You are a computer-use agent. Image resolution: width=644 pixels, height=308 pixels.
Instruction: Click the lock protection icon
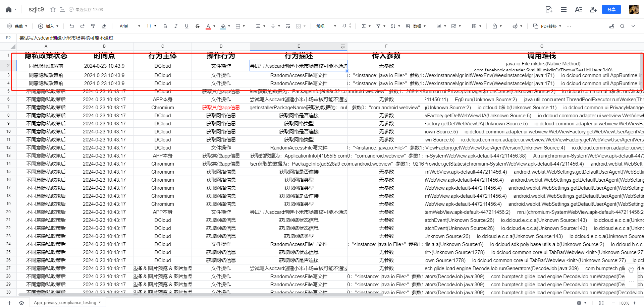(x=495, y=26)
